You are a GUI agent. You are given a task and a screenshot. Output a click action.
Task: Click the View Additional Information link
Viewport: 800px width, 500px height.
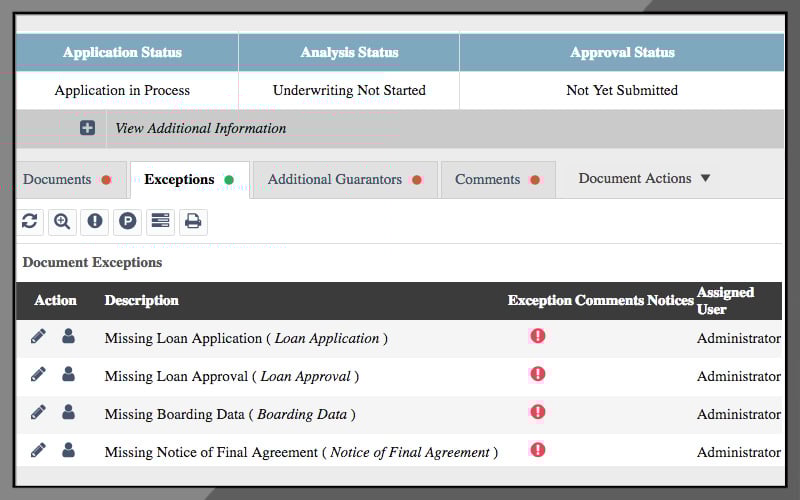(x=200, y=128)
